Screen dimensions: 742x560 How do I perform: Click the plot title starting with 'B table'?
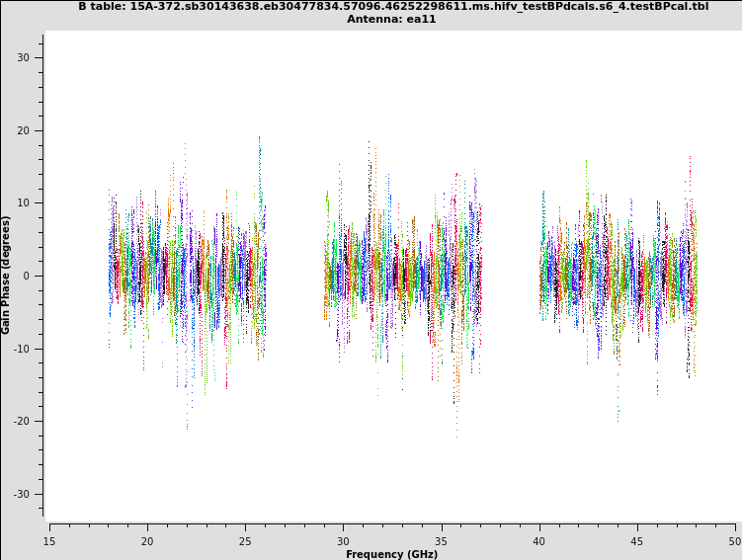392,6
